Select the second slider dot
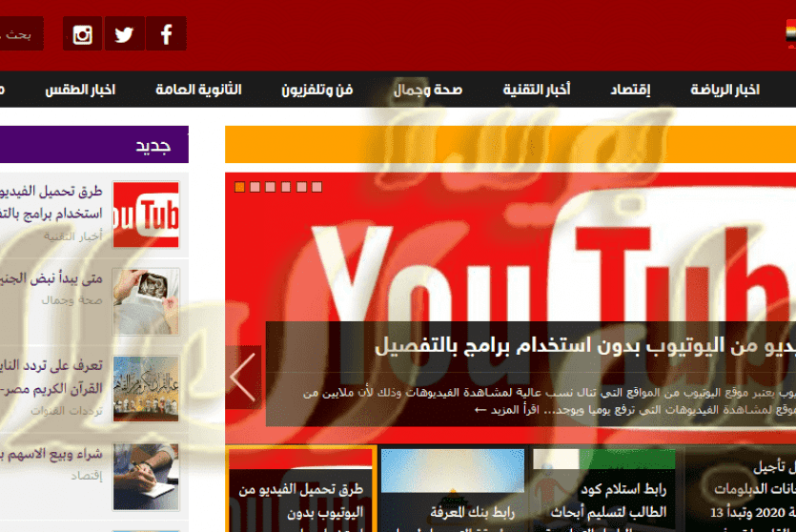The width and height of the screenshot is (796, 532). pos(255,187)
